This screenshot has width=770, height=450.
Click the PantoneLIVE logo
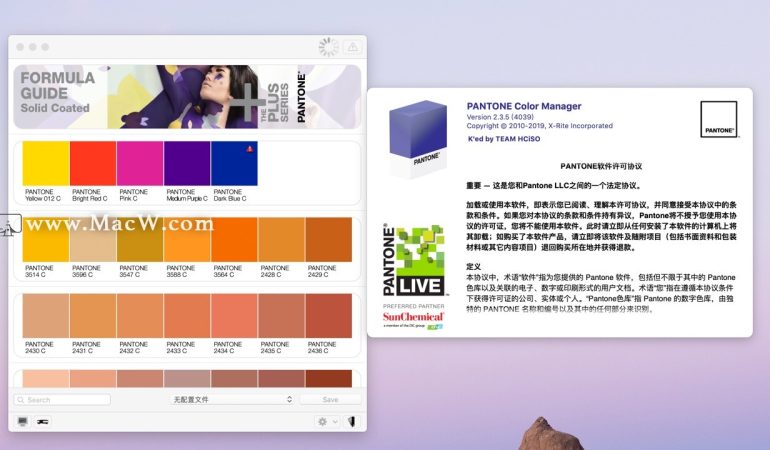point(412,260)
